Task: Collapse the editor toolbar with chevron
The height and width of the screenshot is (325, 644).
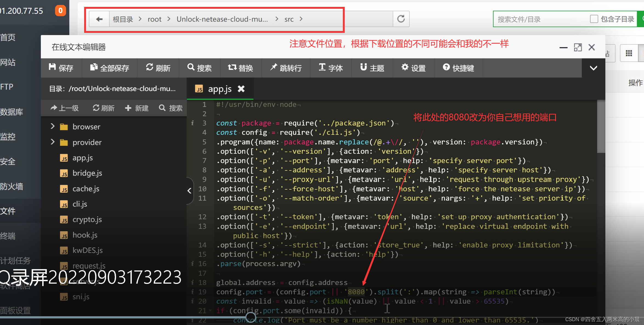Action: 593,68
